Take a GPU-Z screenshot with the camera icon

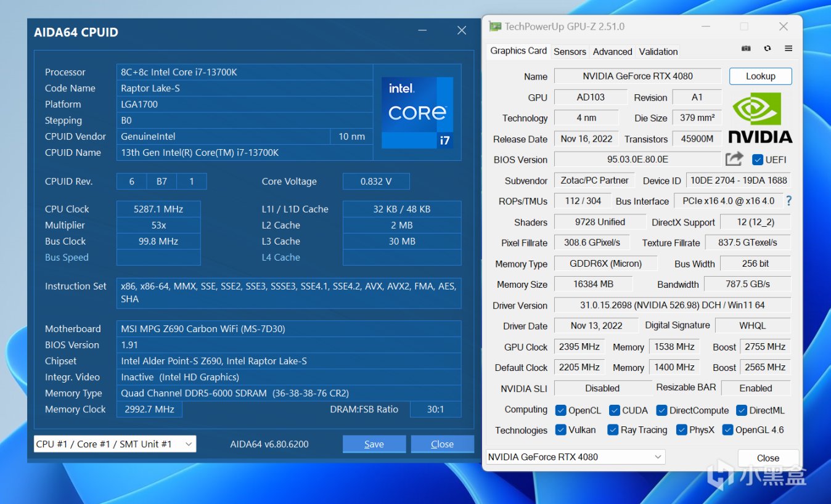click(746, 49)
